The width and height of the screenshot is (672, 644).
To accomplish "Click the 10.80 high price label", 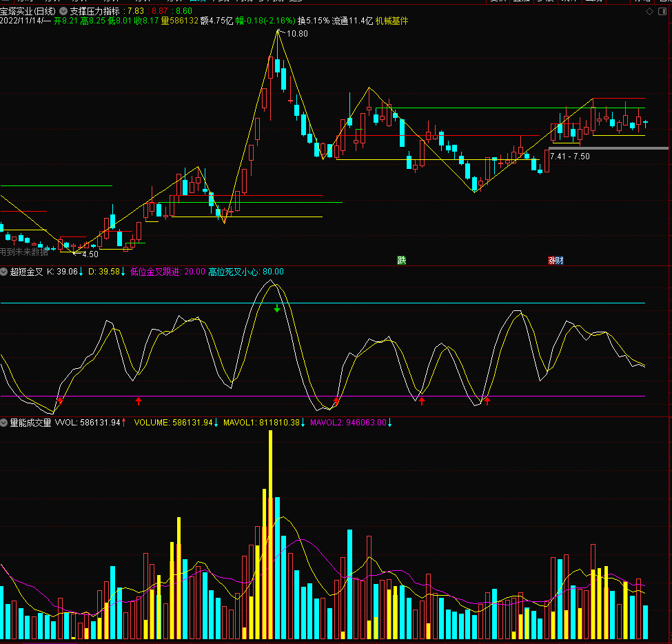I will 297,34.
